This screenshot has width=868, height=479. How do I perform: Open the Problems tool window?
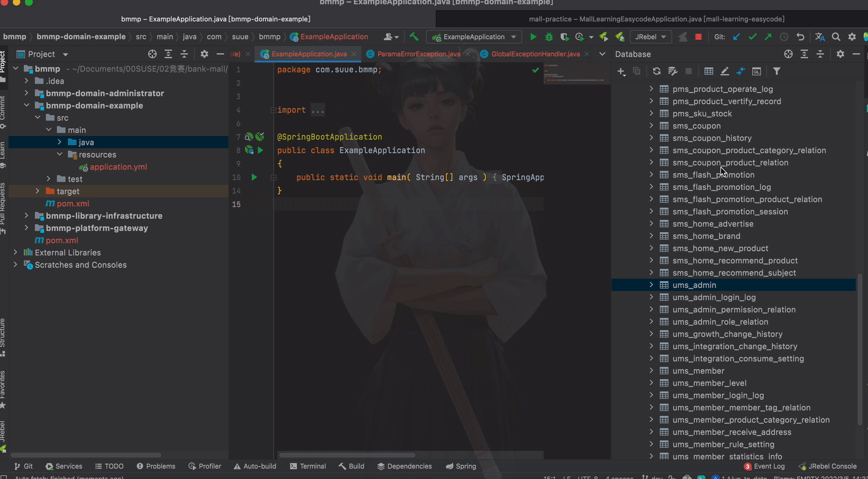pyautogui.click(x=156, y=466)
